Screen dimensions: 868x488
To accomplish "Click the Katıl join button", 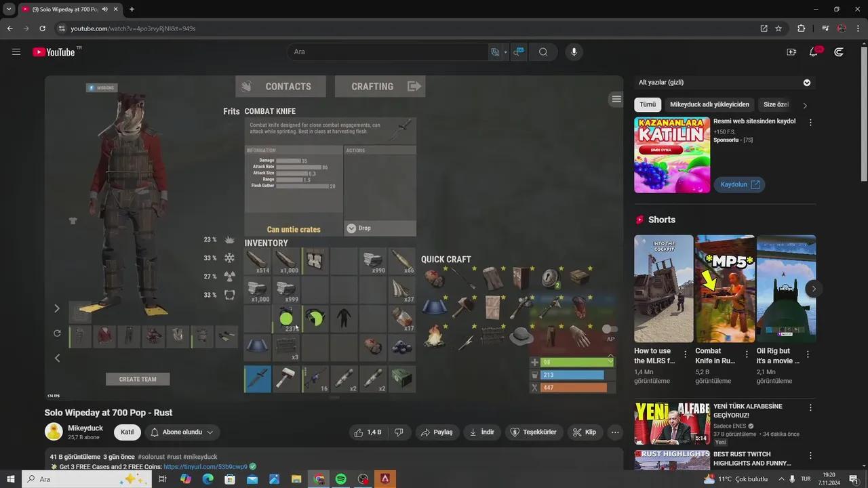I will [127, 432].
